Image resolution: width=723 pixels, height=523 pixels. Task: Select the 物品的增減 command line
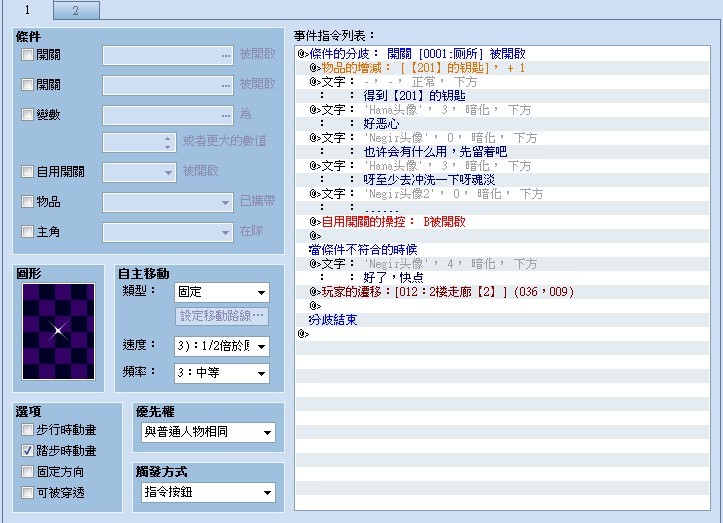click(x=503, y=68)
